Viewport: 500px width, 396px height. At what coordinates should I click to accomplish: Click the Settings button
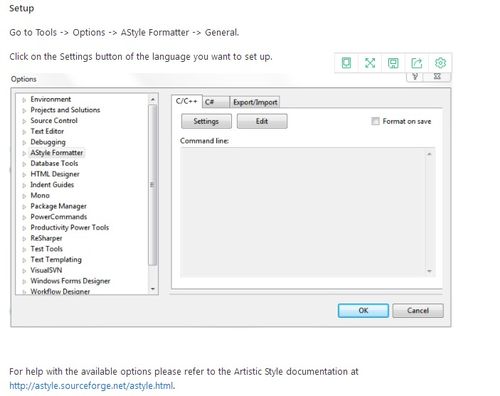[206, 121]
